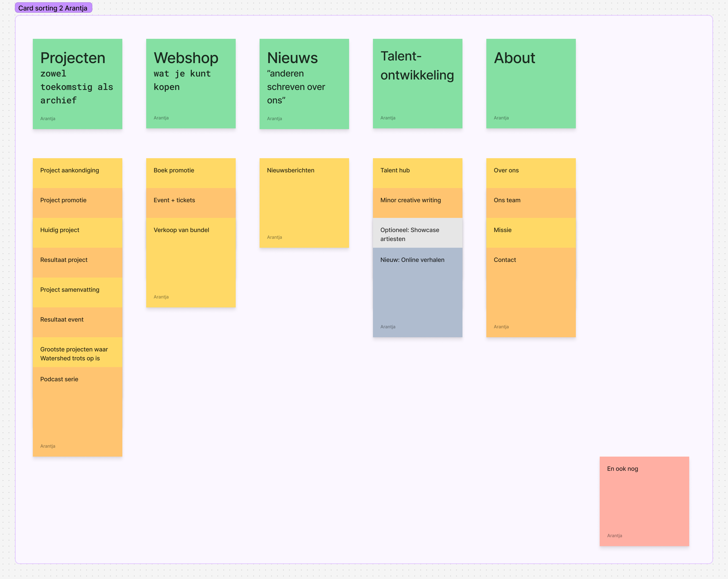Select the 'Event + tickets' card
The height and width of the screenshot is (579, 728).
191,203
